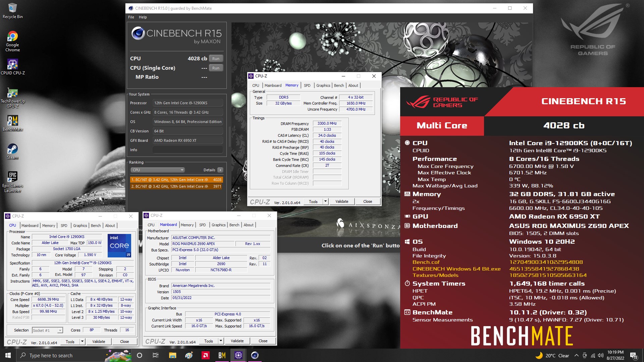Click the weather 20°C Clear widget
This screenshot has height=362, width=644.
pos(552,356)
